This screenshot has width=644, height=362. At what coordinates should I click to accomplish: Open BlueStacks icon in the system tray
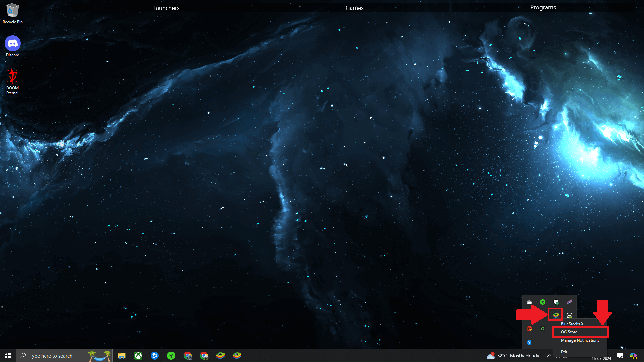[x=556, y=315]
